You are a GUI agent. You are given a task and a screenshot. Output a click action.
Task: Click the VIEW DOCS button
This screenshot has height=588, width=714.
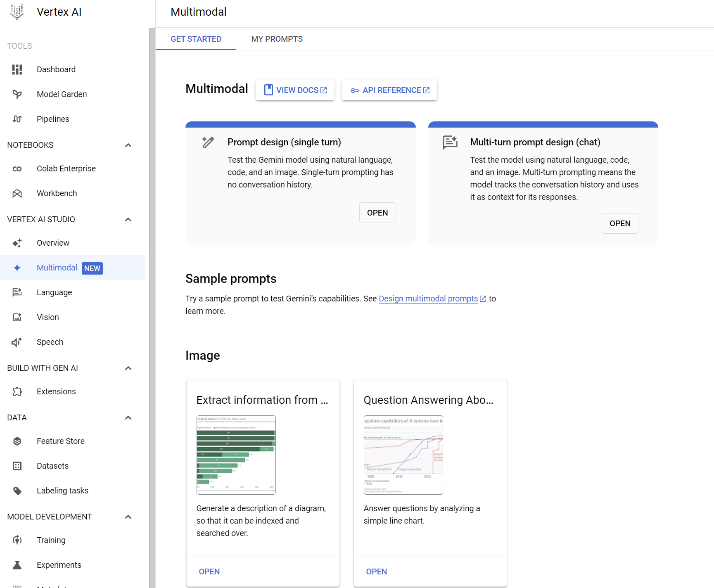tap(295, 90)
